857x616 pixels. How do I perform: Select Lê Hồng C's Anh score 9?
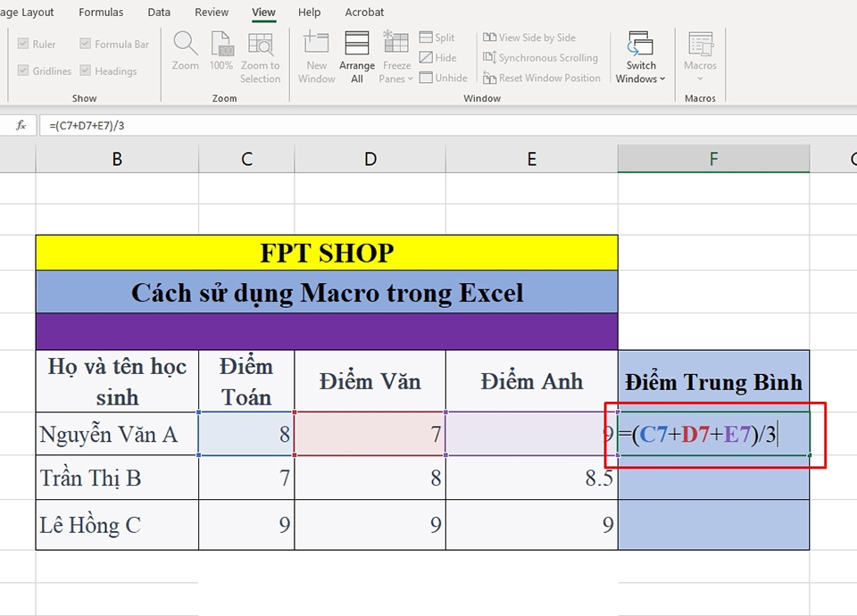532,525
